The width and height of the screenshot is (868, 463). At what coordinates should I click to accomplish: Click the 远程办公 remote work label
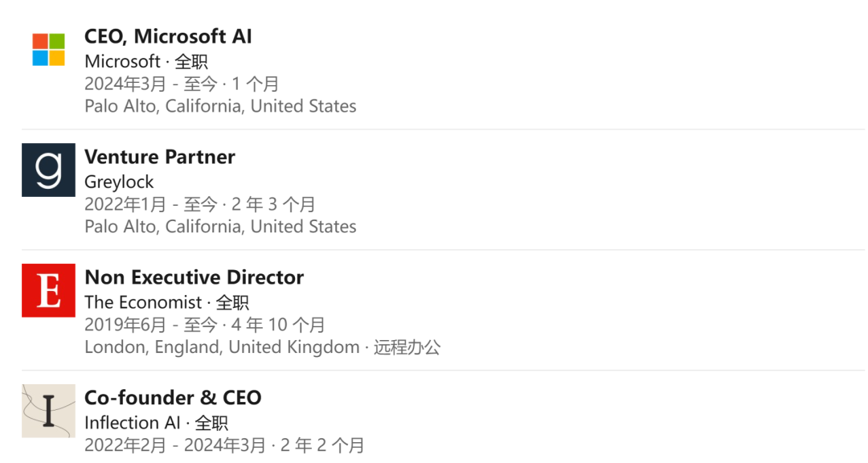click(407, 347)
